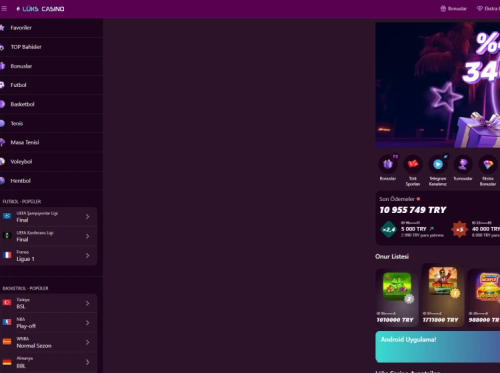Open Favoriler in the sidebar
500x373 pixels.
(51, 28)
